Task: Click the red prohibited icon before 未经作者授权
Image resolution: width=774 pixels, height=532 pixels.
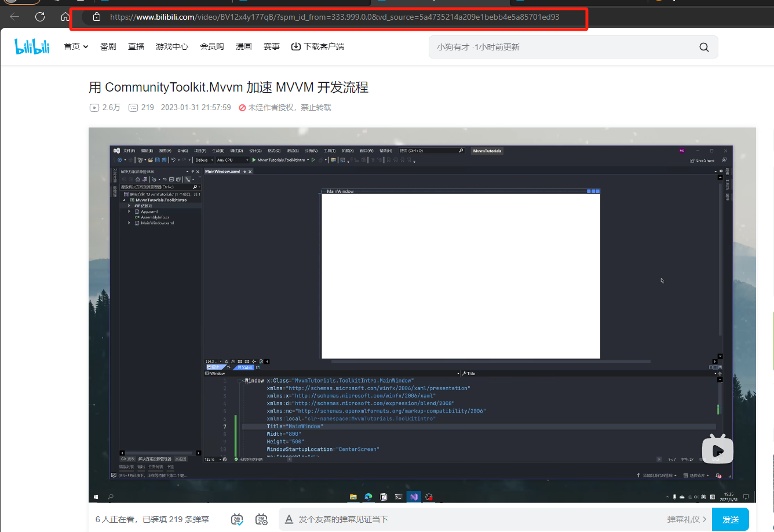Action: pos(242,107)
